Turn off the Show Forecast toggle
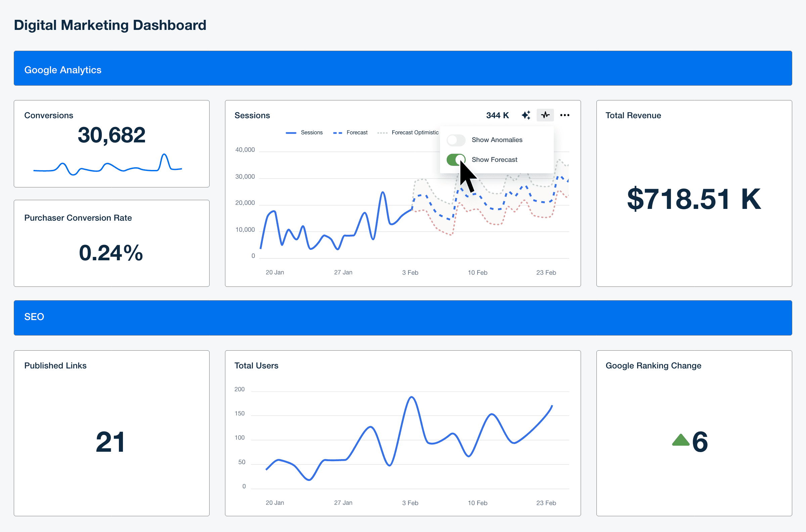Image resolution: width=806 pixels, height=532 pixels. pyautogui.click(x=456, y=160)
